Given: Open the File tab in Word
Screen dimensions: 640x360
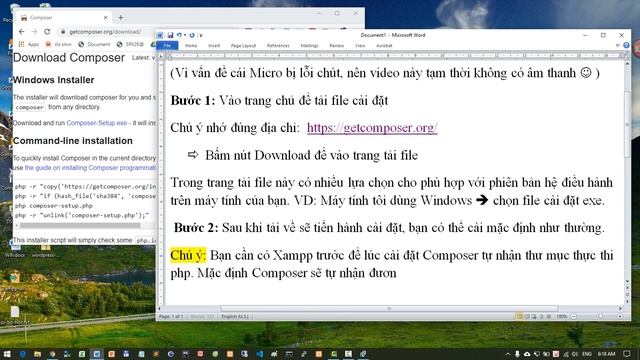Looking at the screenshot, I should pos(167,46).
